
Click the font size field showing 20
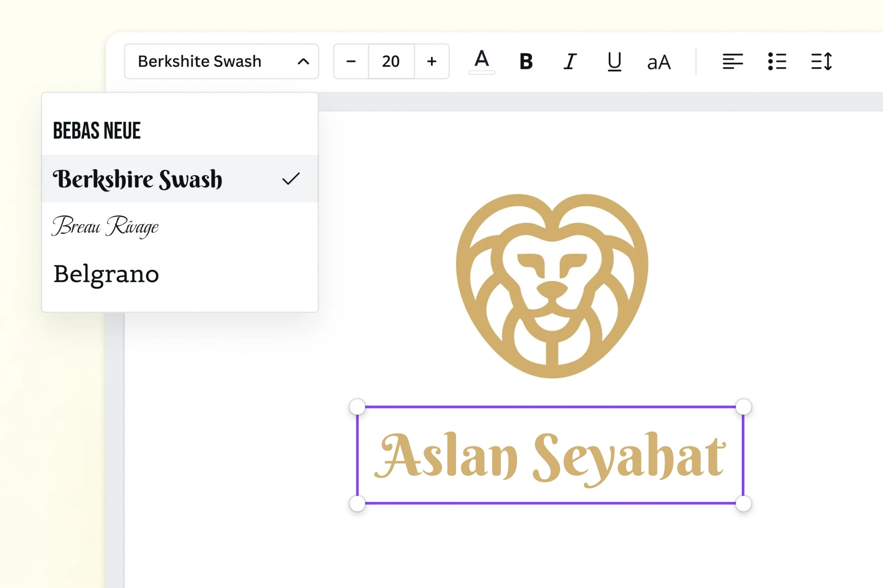[391, 61]
